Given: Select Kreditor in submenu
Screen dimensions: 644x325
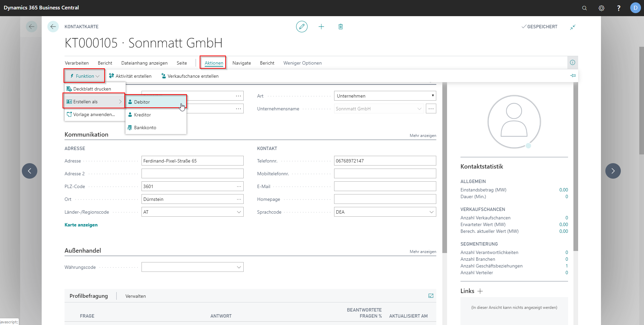Looking at the screenshot, I should 156,115.
